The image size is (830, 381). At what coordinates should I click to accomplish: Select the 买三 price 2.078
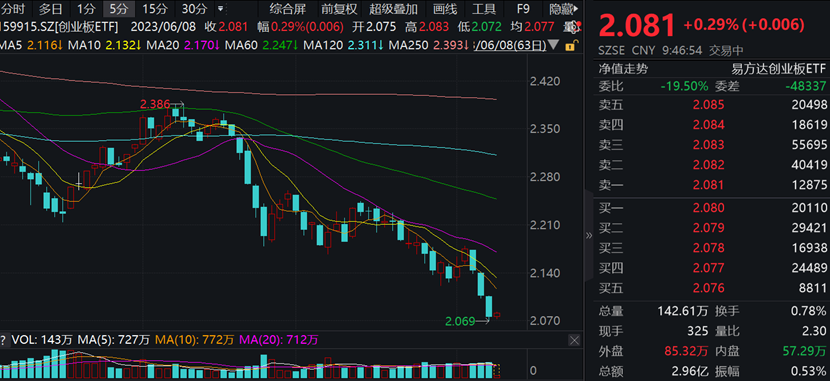(709, 248)
